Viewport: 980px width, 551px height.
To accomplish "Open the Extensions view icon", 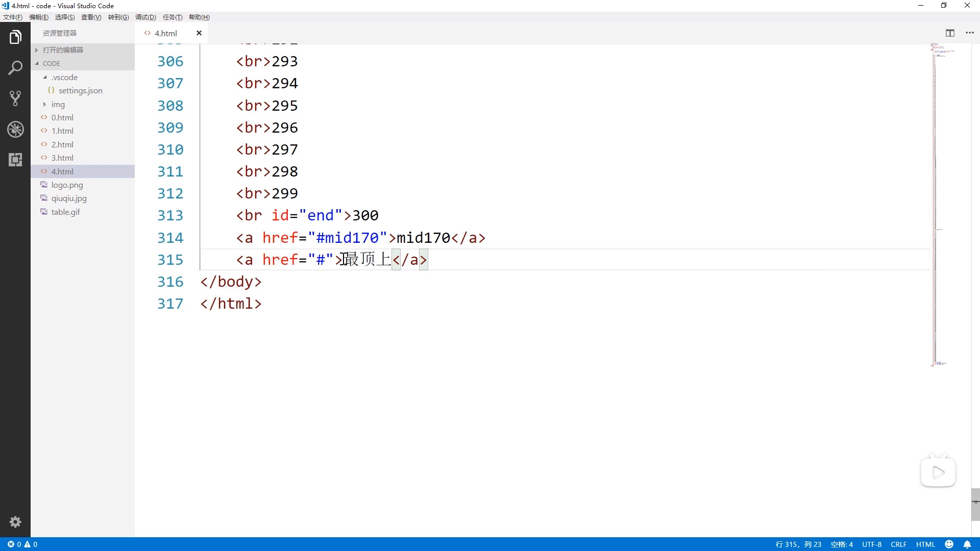I will (x=15, y=160).
